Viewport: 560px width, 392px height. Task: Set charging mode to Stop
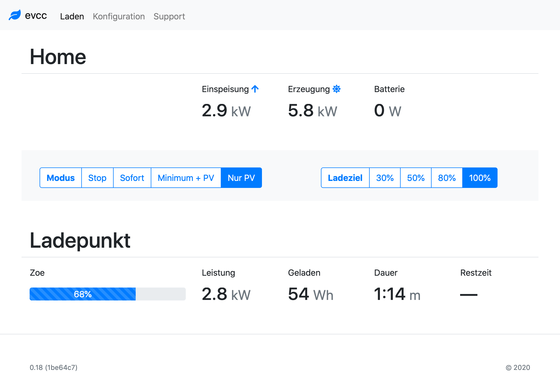click(97, 178)
